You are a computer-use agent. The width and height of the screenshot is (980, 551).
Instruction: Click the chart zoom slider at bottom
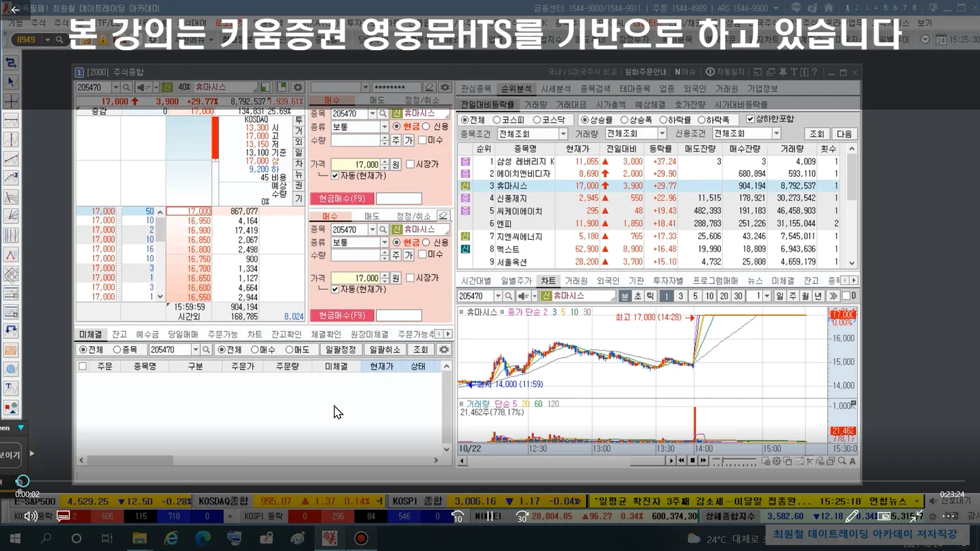coord(733,461)
